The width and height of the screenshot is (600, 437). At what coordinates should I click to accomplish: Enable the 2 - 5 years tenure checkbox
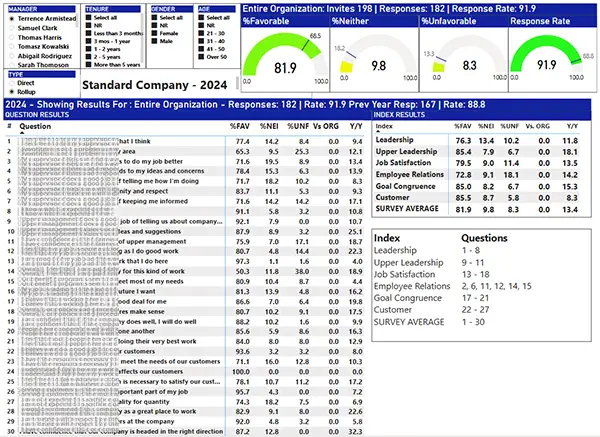[x=89, y=57]
